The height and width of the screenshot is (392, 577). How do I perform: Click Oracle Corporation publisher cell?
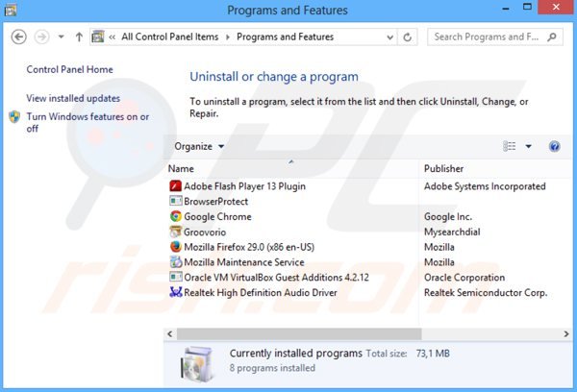[x=464, y=278]
